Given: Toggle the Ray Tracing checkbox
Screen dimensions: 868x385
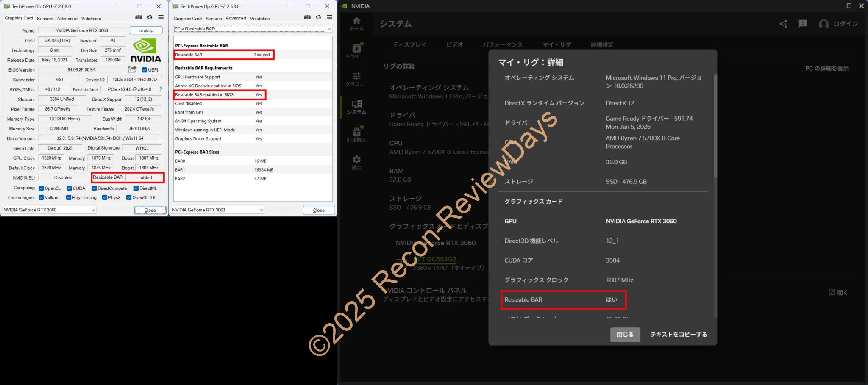Looking at the screenshot, I should click(x=69, y=198).
